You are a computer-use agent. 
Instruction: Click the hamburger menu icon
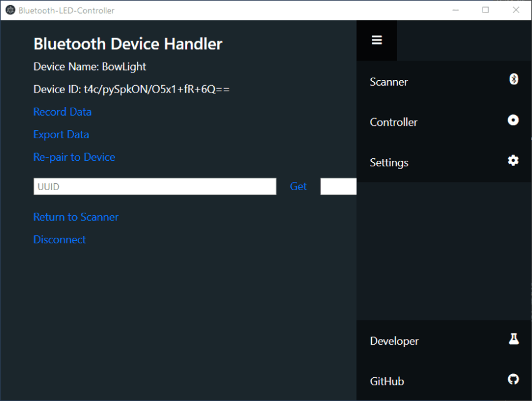376,39
